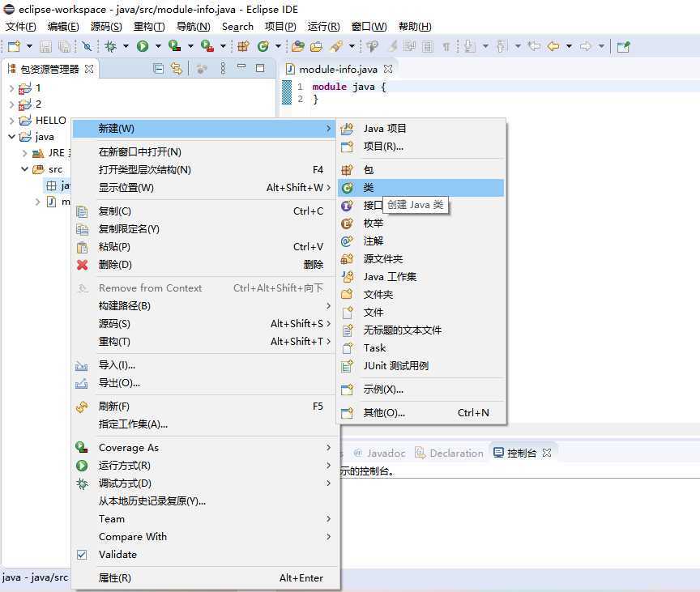Open Back history dropdown arrow
Screen dimensions: 700x592
pos(569,46)
